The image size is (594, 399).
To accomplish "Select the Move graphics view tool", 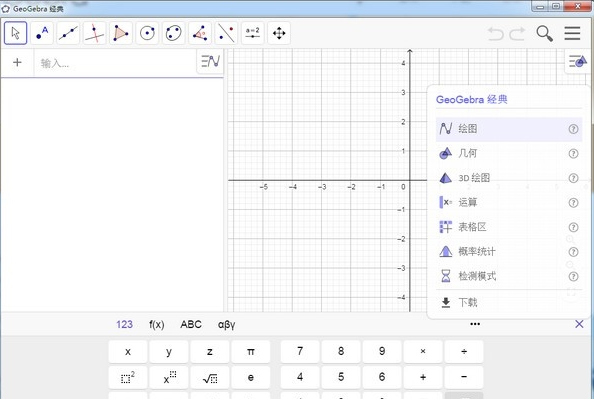I will click(x=279, y=33).
